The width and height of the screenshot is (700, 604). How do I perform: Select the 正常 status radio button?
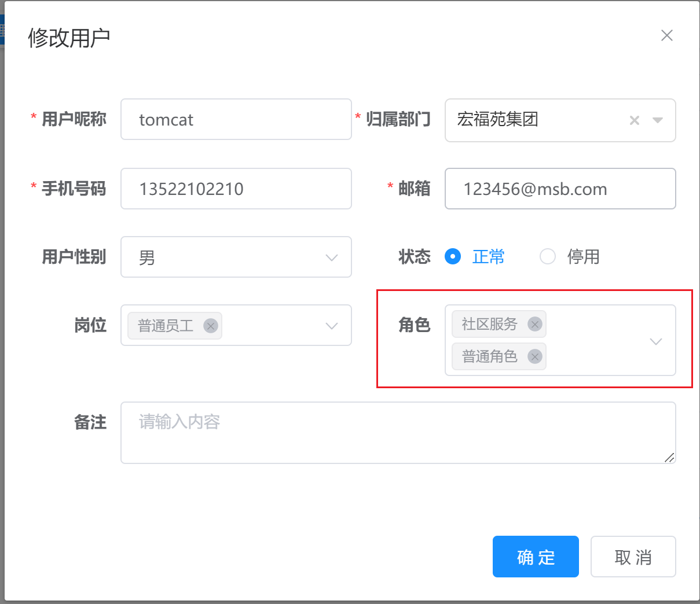click(x=453, y=256)
